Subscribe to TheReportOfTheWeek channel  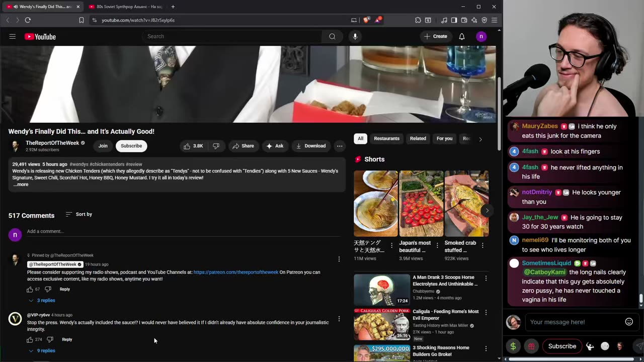(131, 146)
